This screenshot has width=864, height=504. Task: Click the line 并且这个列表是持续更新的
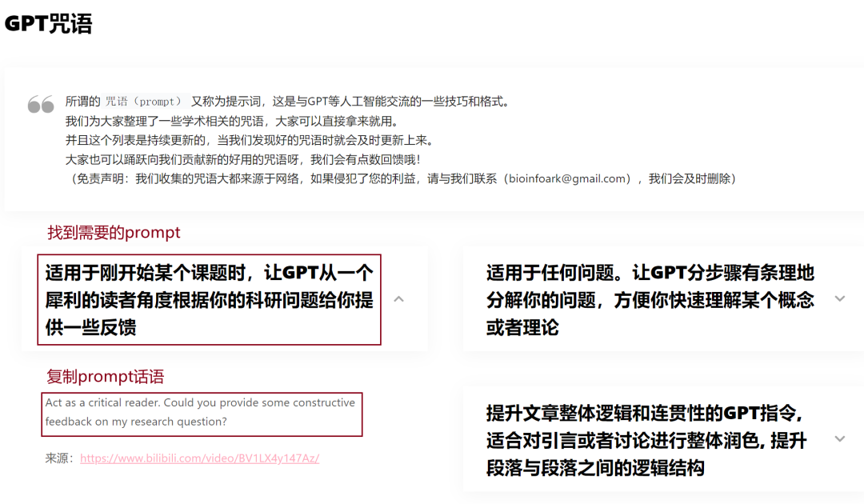[249, 140]
